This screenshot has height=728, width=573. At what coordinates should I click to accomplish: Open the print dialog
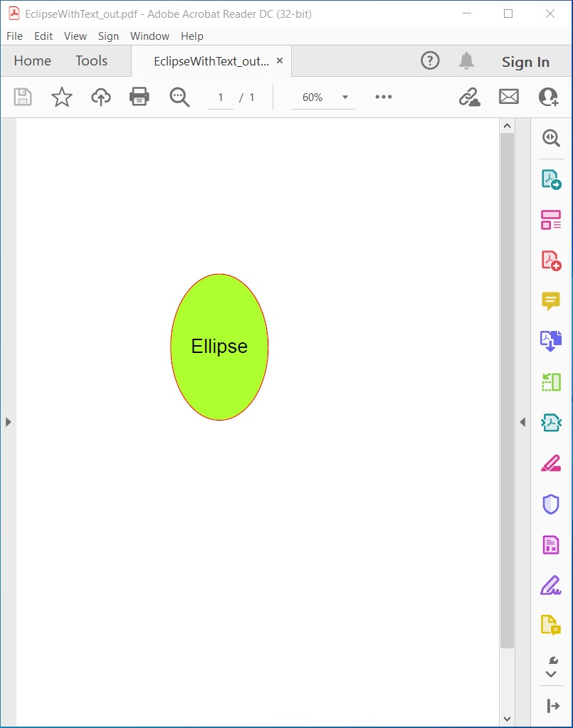[139, 97]
